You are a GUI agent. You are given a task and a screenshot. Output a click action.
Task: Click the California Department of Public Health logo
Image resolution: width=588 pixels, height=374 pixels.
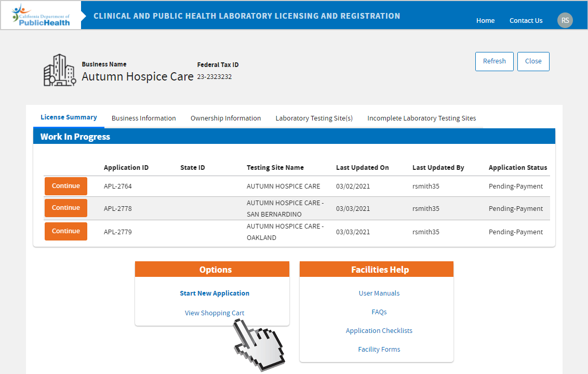click(41, 15)
